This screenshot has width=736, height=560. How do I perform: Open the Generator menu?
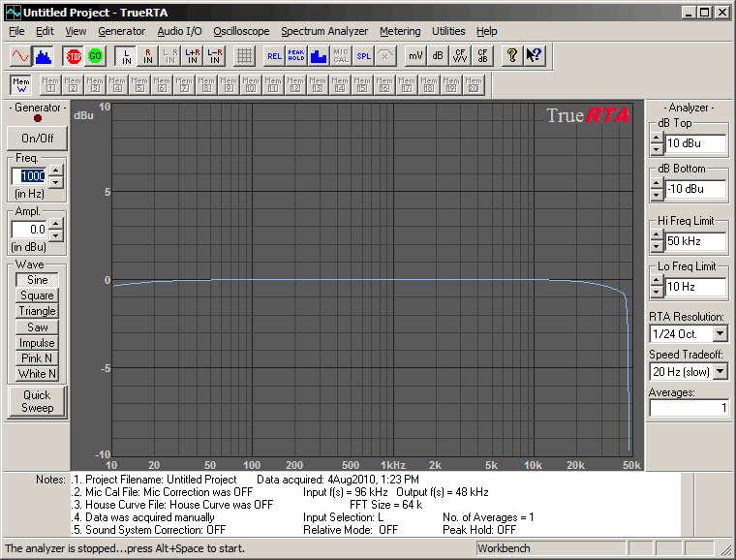coord(122,31)
